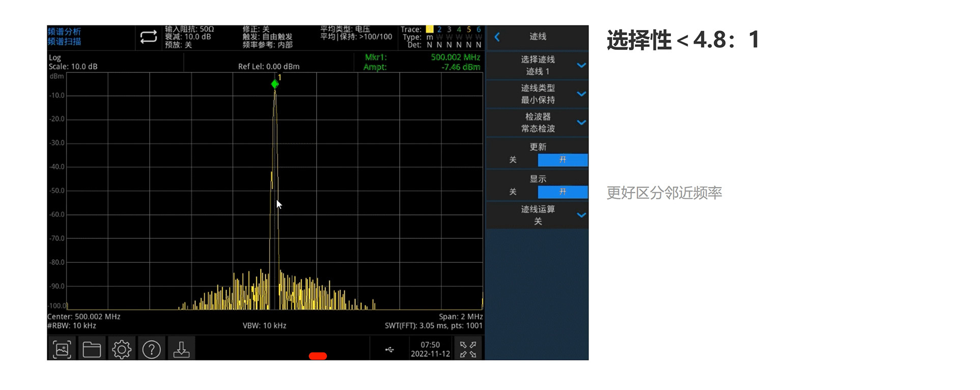Open help with the question mark icon

pos(152,349)
